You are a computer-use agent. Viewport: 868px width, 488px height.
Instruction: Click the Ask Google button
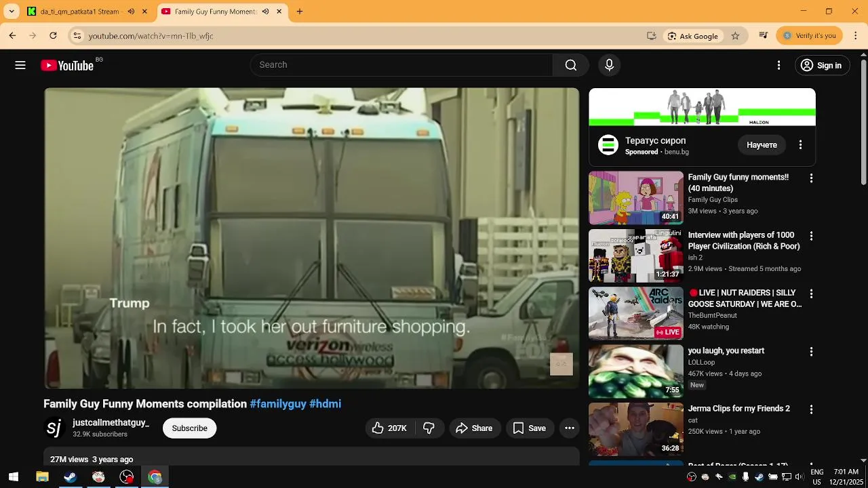[692, 36]
